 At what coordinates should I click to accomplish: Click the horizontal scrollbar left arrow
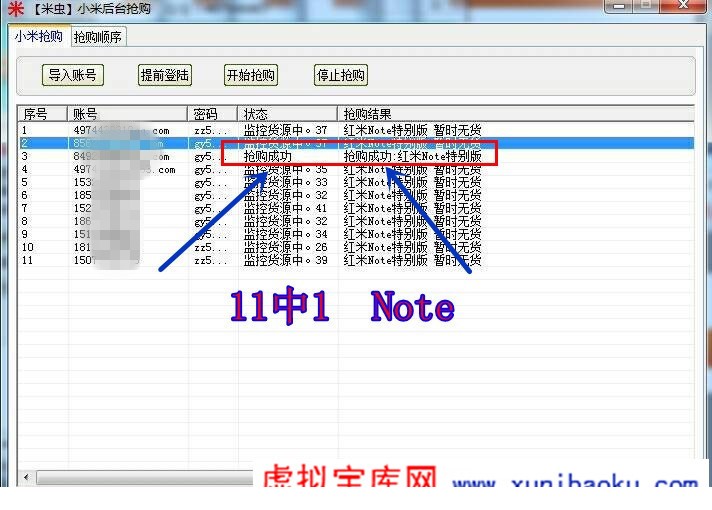coord(26,477)
